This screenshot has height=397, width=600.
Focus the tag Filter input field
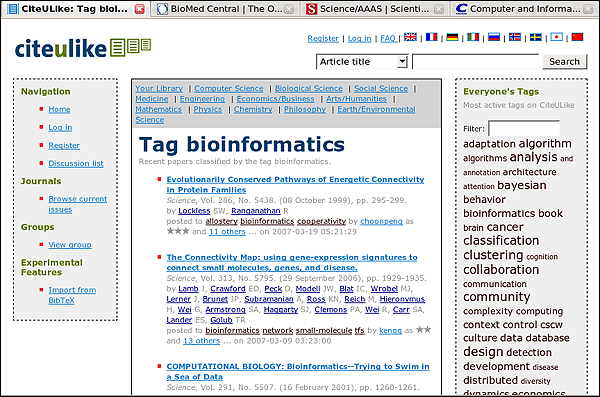click(524, 128)
